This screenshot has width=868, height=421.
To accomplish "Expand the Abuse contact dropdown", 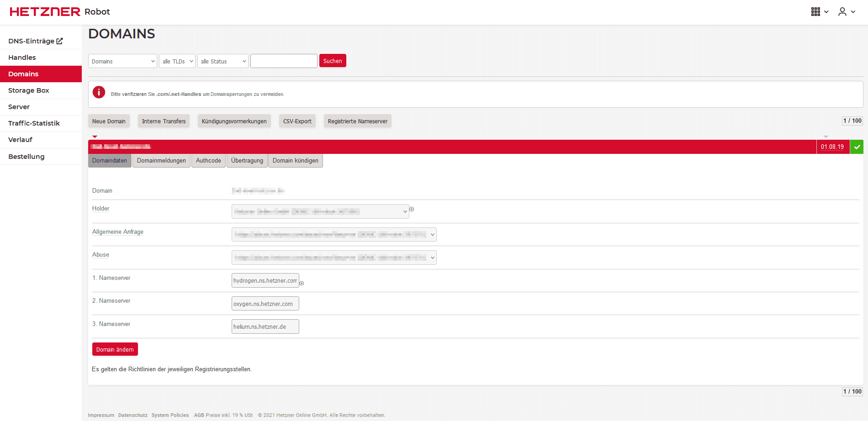I will point(334,258).
